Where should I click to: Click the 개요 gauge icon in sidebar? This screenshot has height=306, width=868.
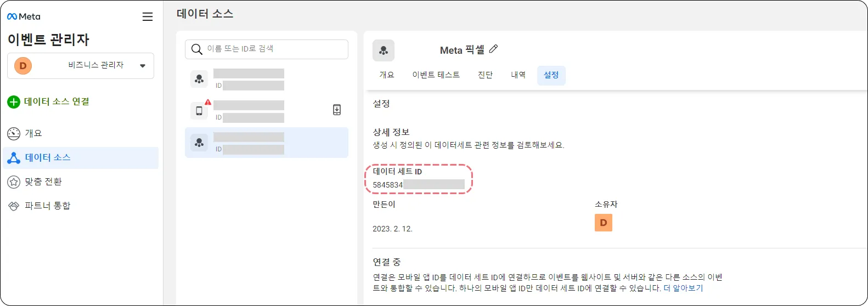point(14,133)
